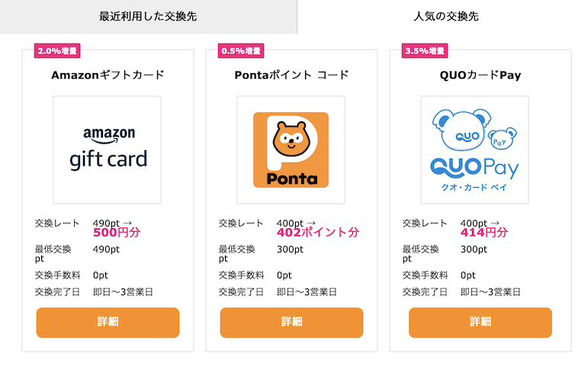Viewport: 588px width, 367px height.
Task: Click the 2.0%増量 pink badge
Action: (57, 50)
